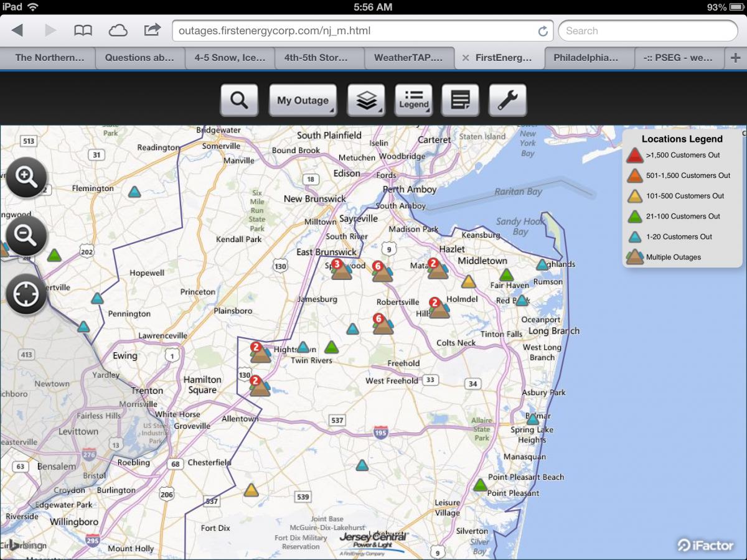Tap the Trenton city label
This screenshot has width=747, height=560.
147,391
